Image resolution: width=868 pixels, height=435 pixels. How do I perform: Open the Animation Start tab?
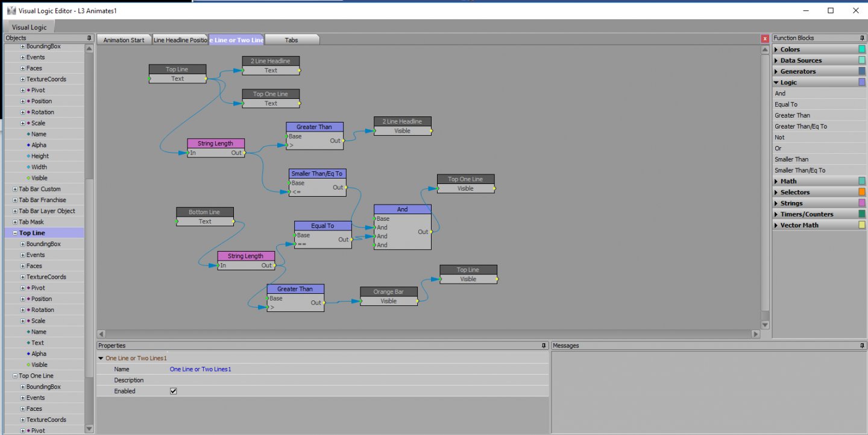(x=124, y=40)
